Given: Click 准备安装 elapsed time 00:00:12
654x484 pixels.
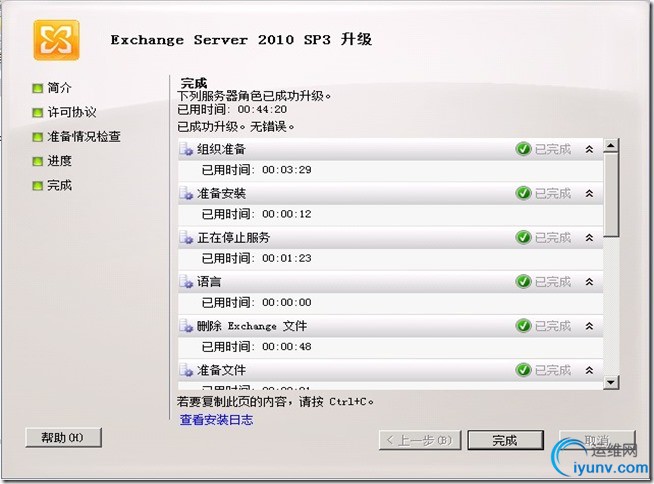Looking at the screenshot, I should pos(287,214).
